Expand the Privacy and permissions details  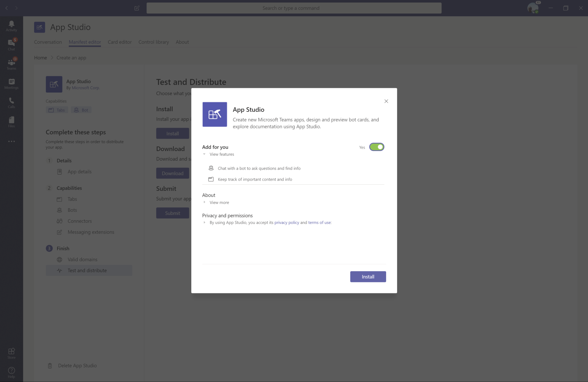[x=204, y=223]
